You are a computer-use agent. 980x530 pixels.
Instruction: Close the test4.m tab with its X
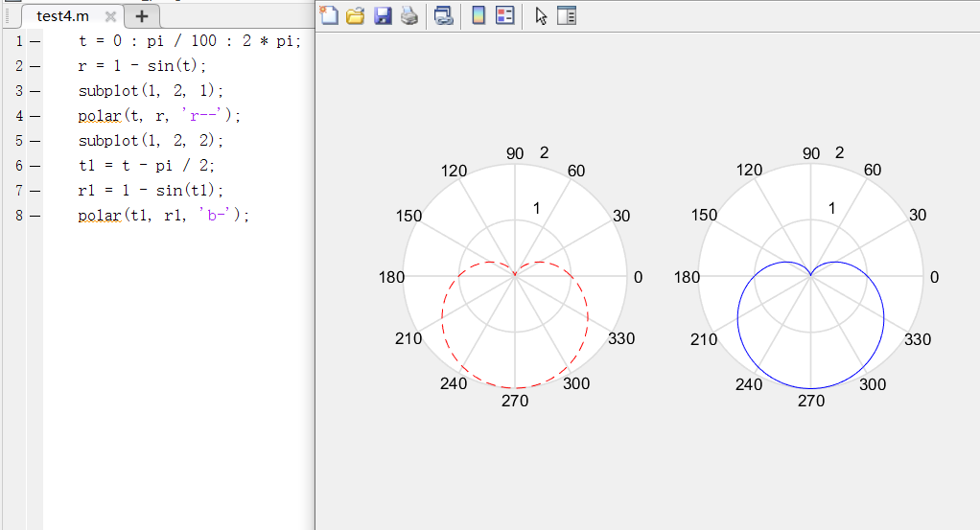coord(110,16)
